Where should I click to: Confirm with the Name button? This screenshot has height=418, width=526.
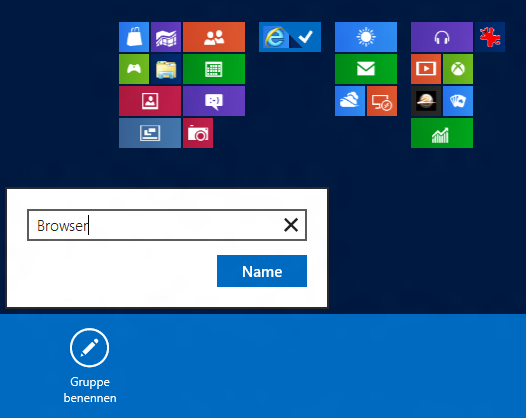point(262,271)
